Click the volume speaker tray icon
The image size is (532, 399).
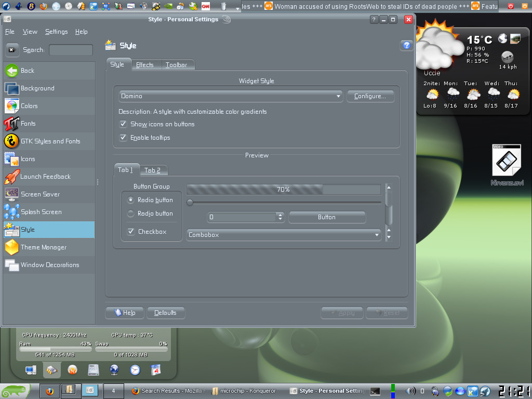[x=410, y=391]
